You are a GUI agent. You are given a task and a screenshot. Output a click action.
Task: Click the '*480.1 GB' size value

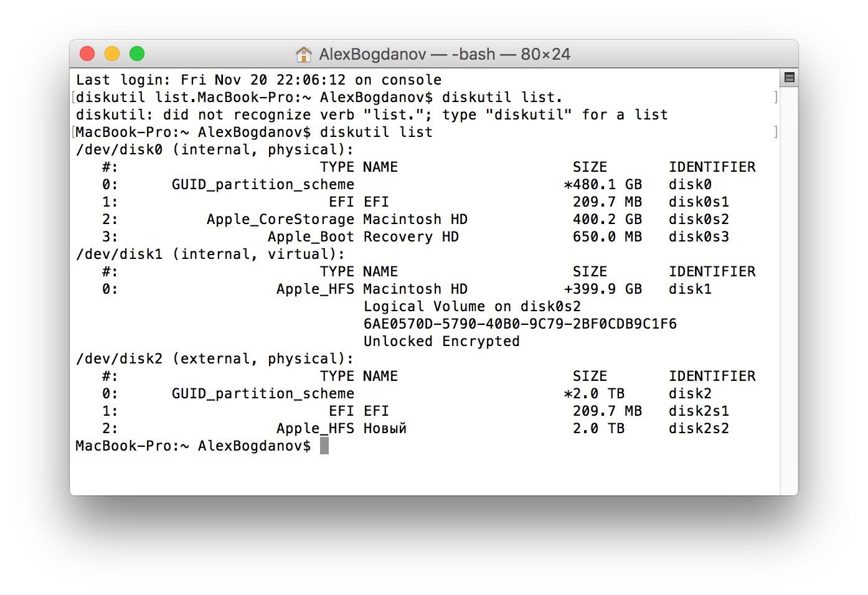click(603, 185)
